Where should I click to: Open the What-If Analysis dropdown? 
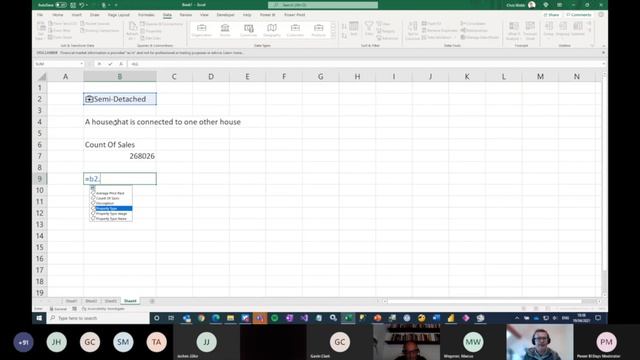point(513,31)
